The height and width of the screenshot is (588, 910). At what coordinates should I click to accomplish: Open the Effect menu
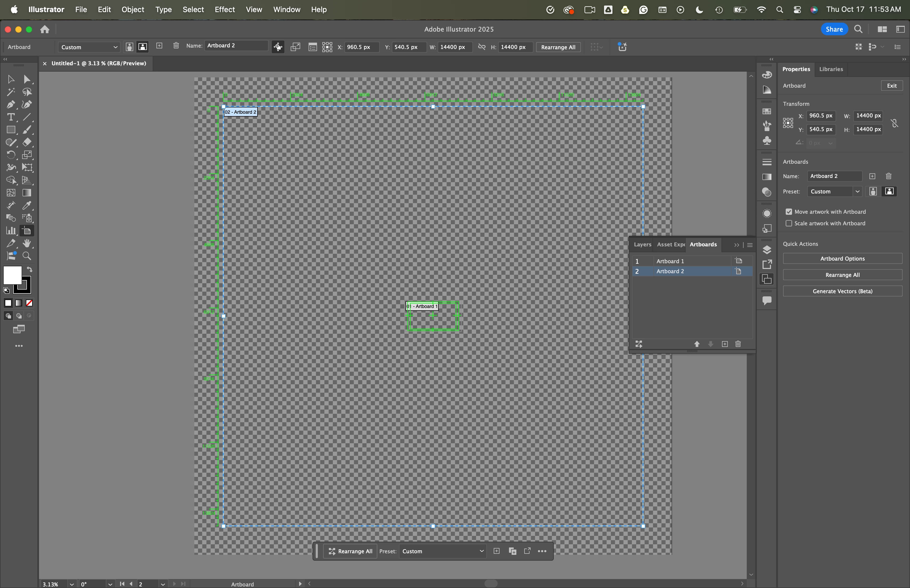tap(225, 9)
